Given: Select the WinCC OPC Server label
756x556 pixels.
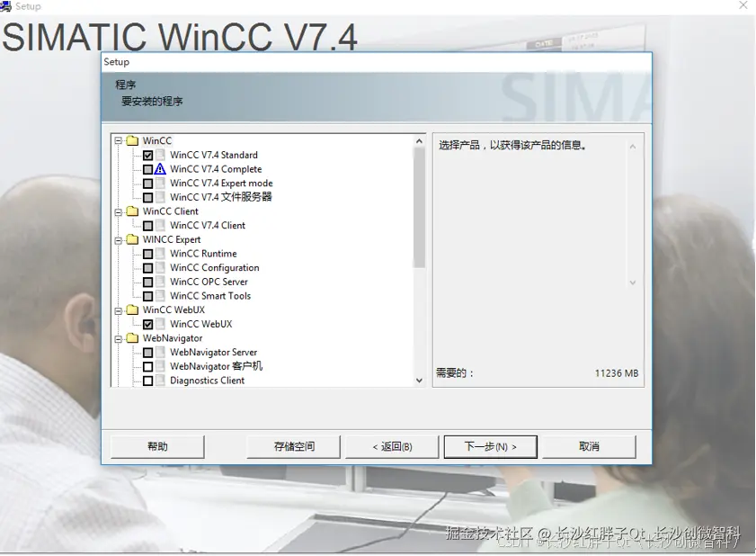Looking at the screenshot, I should point(209,282).
